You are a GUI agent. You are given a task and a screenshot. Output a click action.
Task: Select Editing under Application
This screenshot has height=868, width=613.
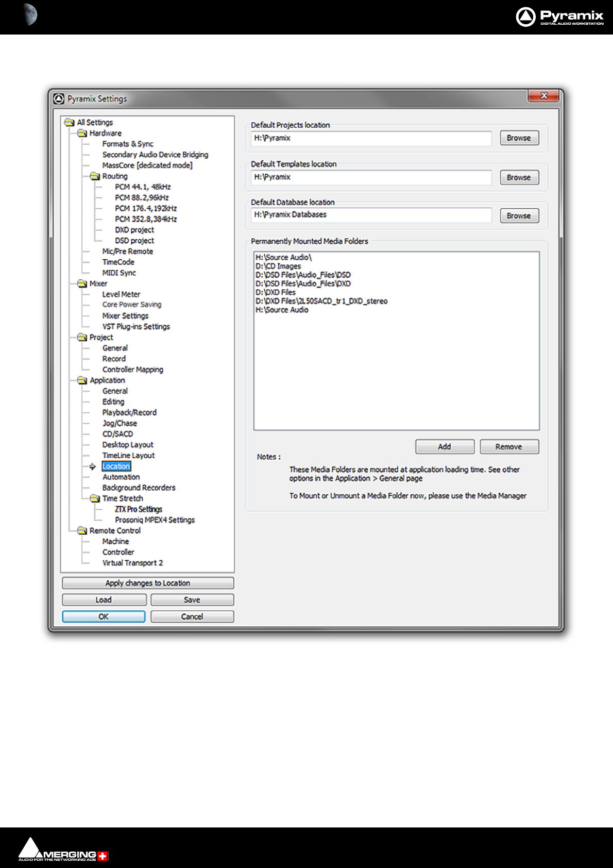(113, 402)
